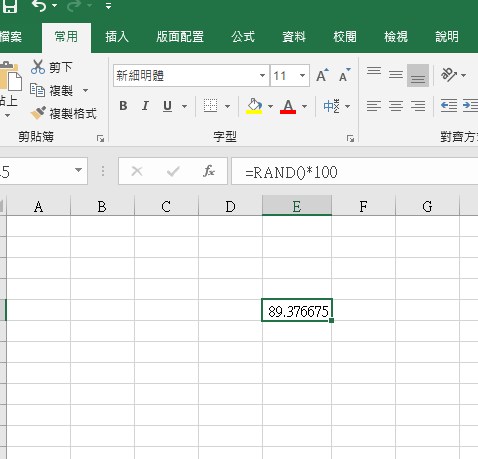
Task: Increase font size with large A
Action: (322, 75)
